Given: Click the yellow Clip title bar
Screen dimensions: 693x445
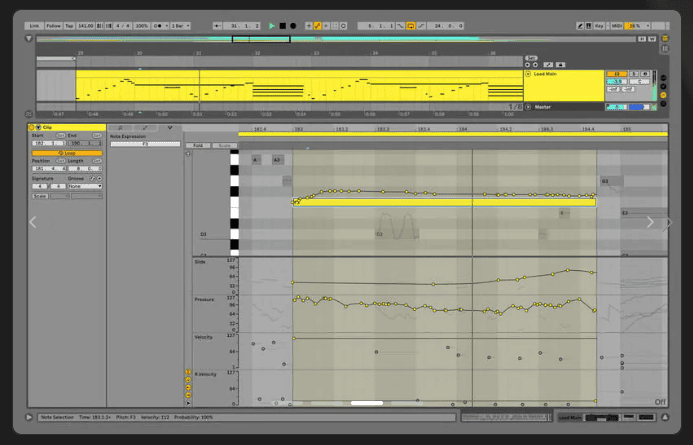Looking at the screenshot, I should coord(67,127).
